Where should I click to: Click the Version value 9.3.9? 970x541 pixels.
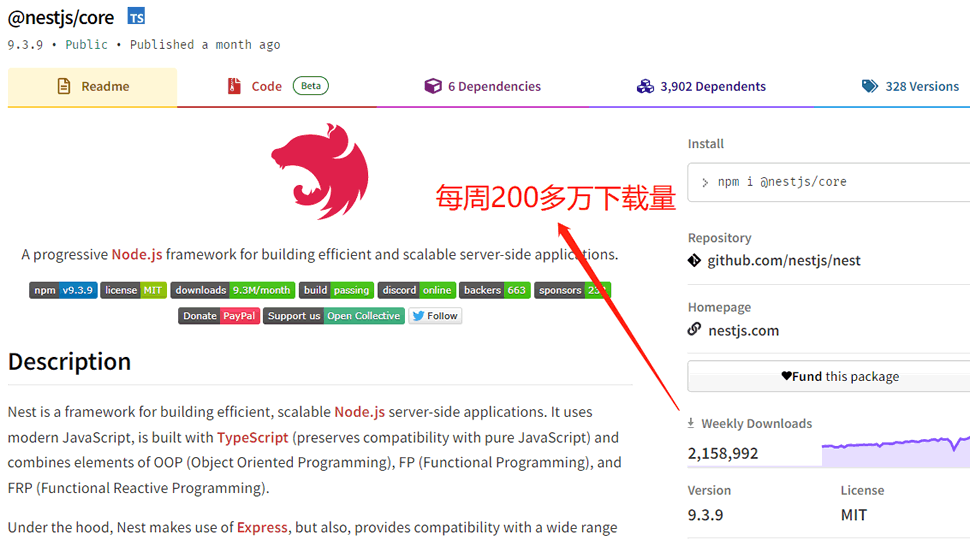tap(705, 514)
